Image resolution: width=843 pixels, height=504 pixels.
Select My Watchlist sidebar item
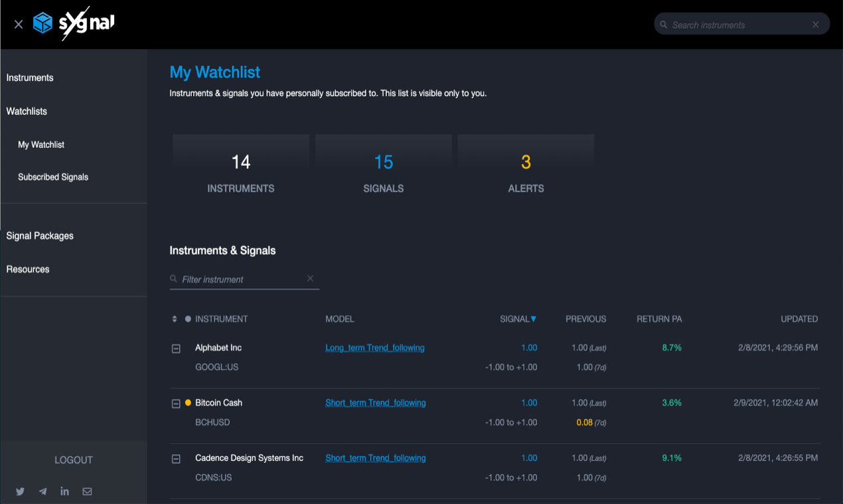pyautogui.click(x=41, y=145)
